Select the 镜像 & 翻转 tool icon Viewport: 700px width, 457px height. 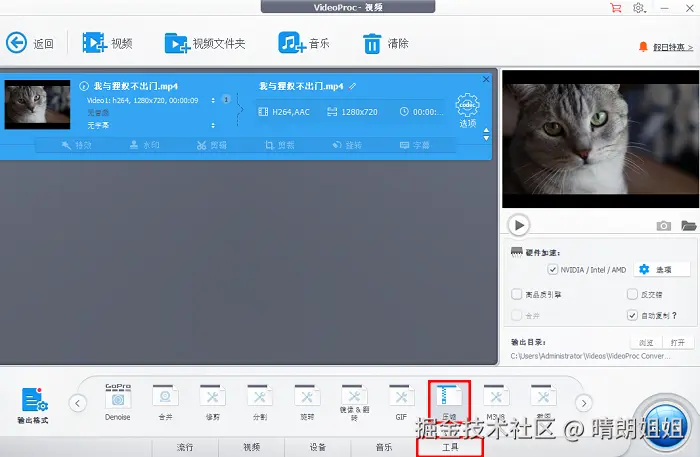(x=354, y=395)
